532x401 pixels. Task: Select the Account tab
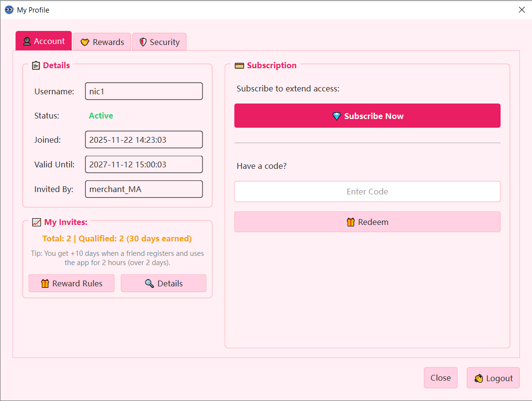pos(43,41)
